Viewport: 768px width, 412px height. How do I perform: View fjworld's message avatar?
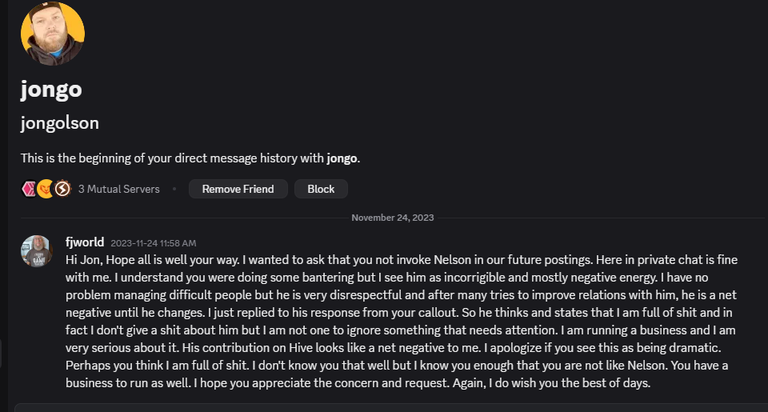tap(36, 251)
